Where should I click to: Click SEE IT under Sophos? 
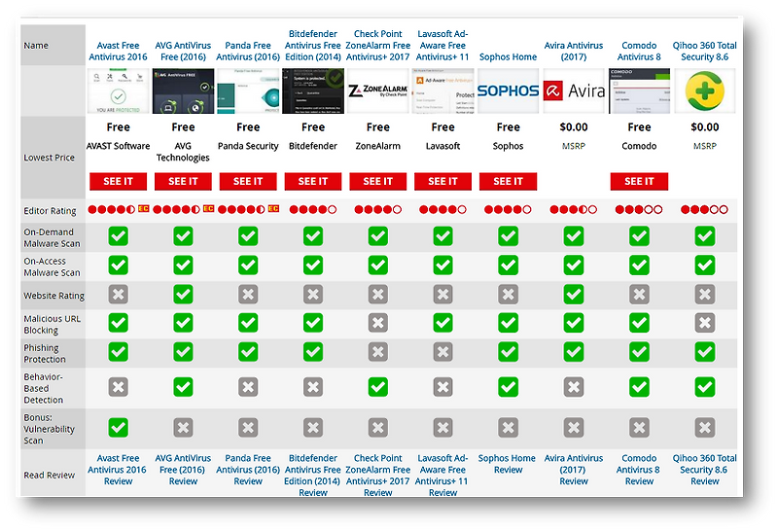(508, 181)
